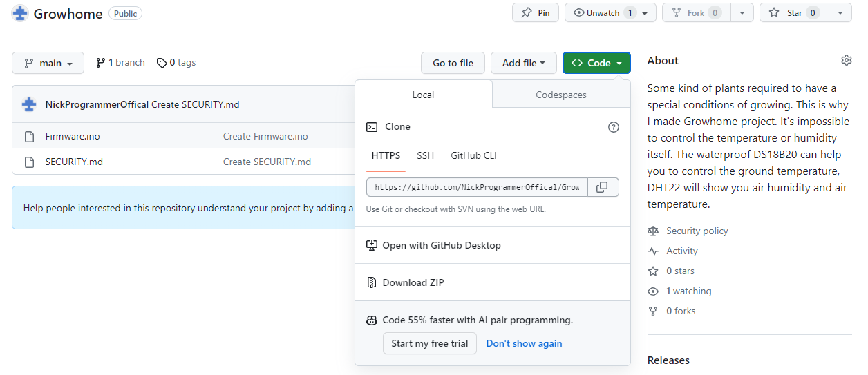Click the Don't show again link

(x=524, y=343)
